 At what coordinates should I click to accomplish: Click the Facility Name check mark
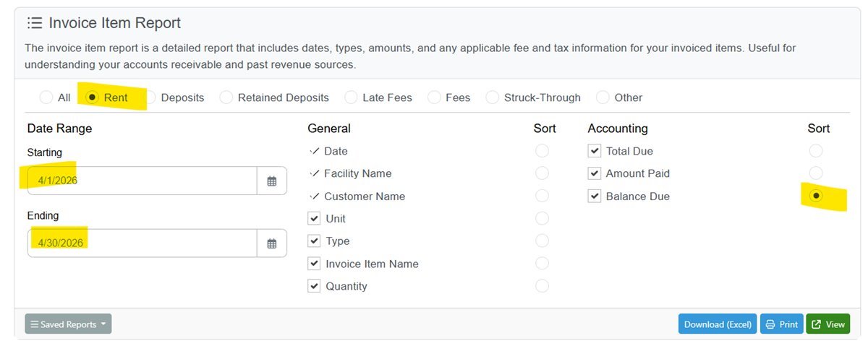314,173
